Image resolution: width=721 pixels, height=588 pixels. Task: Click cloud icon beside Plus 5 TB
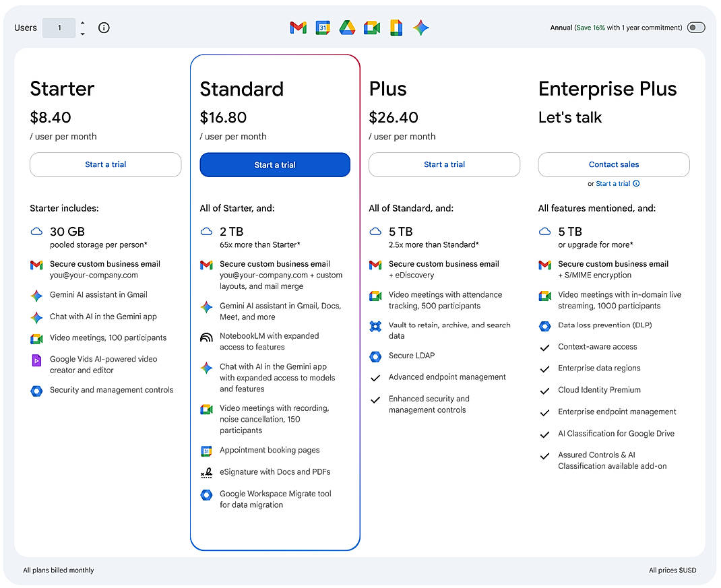375,231
